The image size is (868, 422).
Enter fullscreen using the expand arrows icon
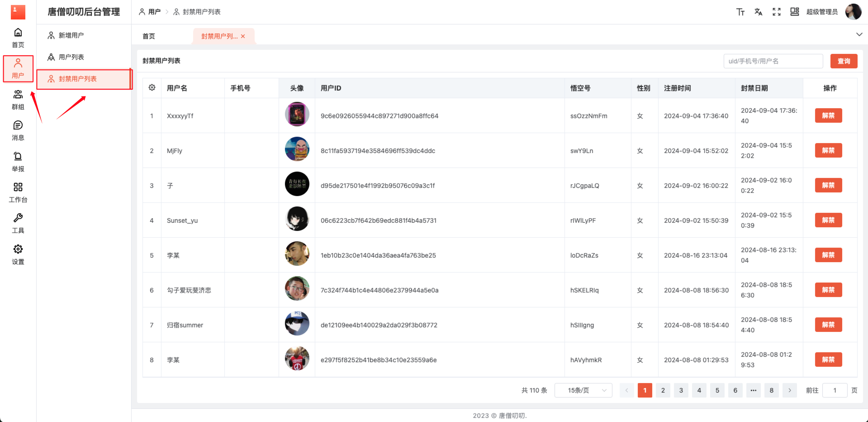[776, 12]
